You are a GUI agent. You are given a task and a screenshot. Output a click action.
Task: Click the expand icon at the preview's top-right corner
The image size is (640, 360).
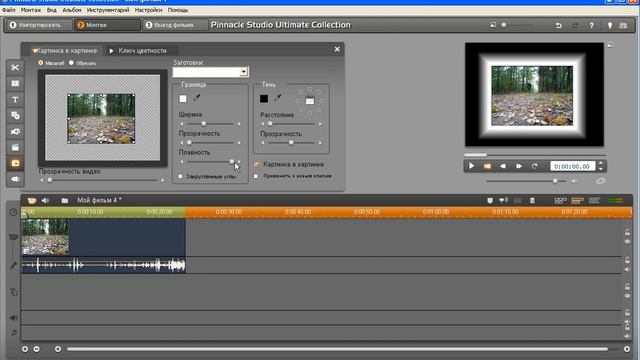pos(610,44)
